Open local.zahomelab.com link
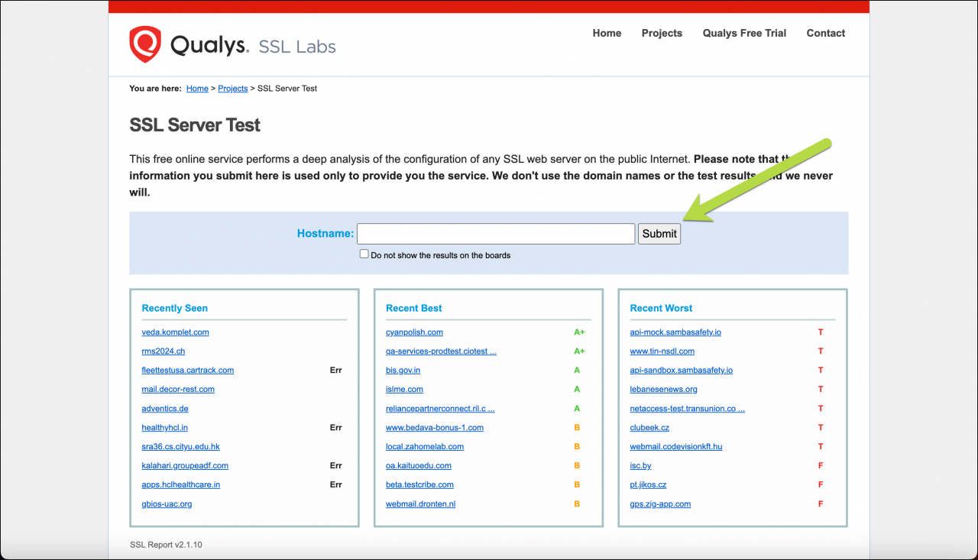The image size is (978, 560). click(425, 447)
